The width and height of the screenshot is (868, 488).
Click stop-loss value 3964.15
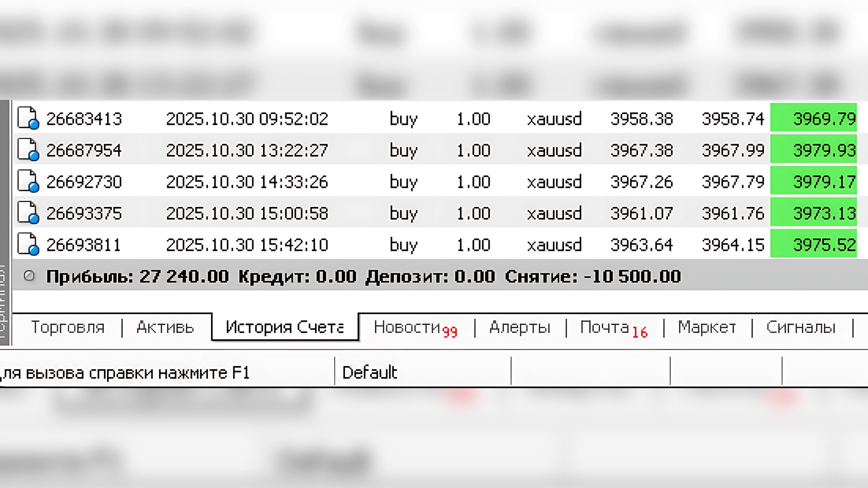coord(733,245)
